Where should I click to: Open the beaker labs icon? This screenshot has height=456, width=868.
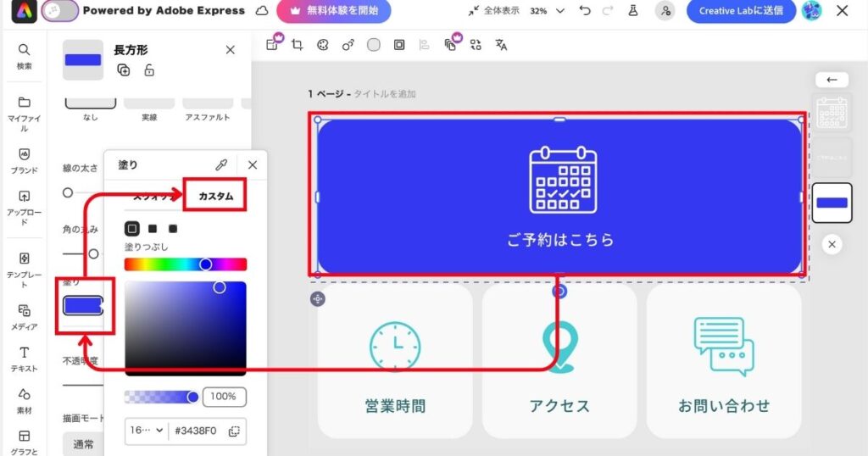(632, 11)
